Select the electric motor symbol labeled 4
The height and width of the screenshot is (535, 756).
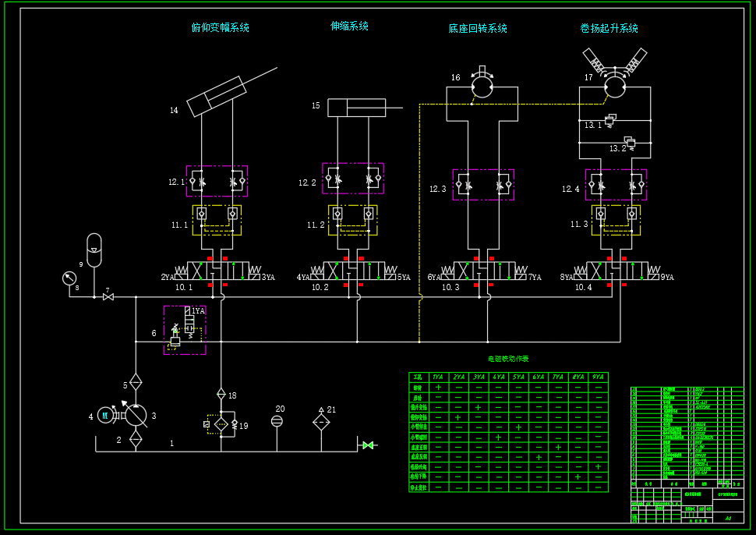[x=105, y=415]
